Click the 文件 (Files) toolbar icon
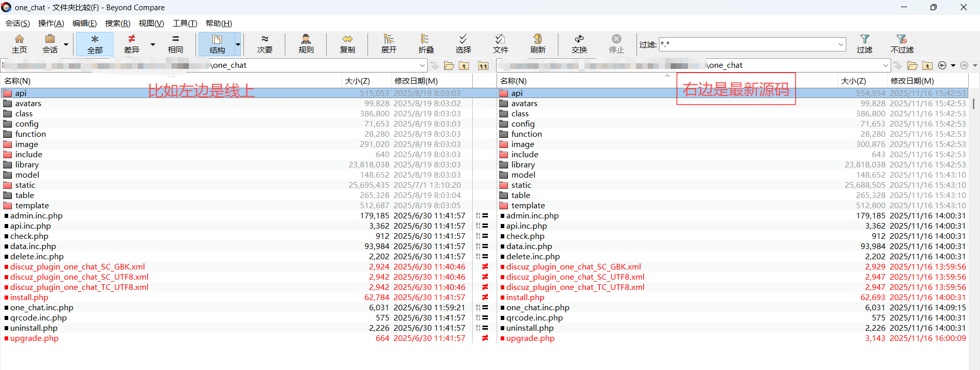The height and width of the screenshot is (370, 980). [x=500, y=44]
